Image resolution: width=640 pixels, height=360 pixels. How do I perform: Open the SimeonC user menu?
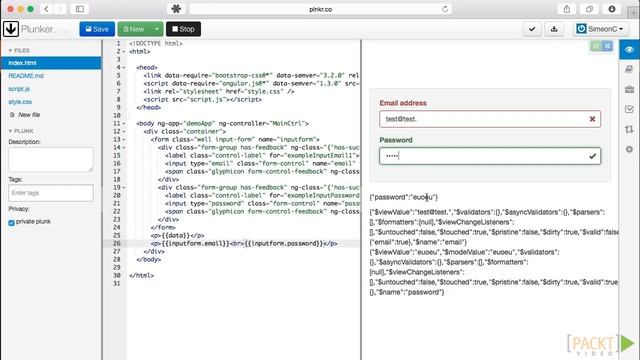coord(600,29)
